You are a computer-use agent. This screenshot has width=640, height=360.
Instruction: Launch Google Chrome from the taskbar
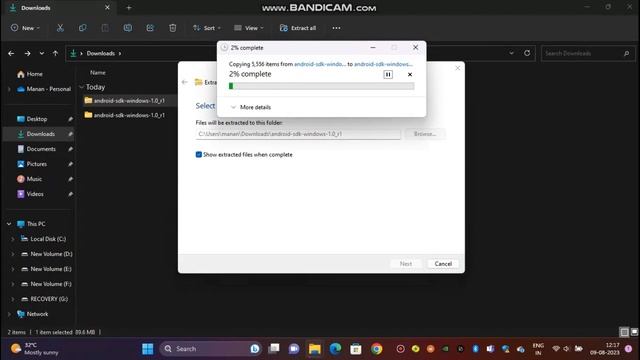coord(376,349)
